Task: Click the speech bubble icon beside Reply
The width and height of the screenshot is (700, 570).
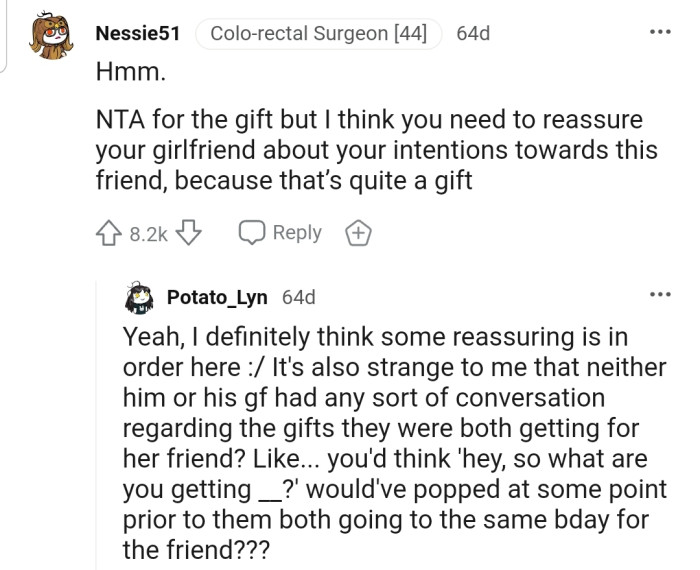Action: (x=252, y=233)
